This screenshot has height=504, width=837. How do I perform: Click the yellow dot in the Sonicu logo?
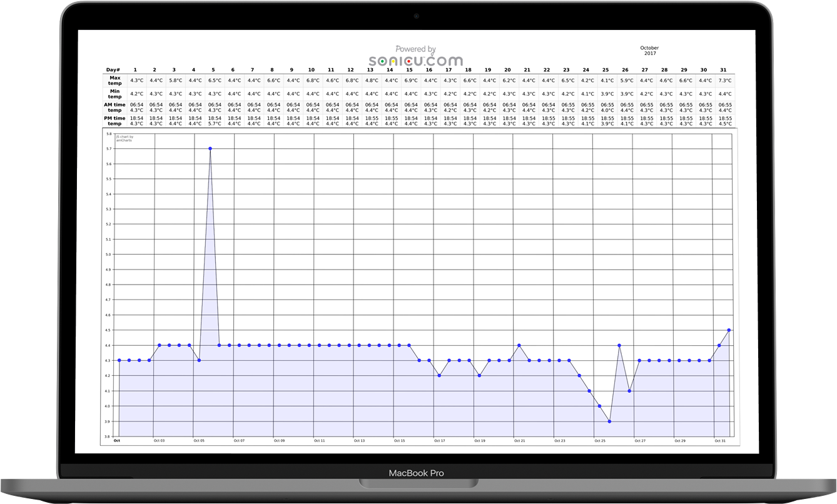pyautogui.click(x=393, y=61)
